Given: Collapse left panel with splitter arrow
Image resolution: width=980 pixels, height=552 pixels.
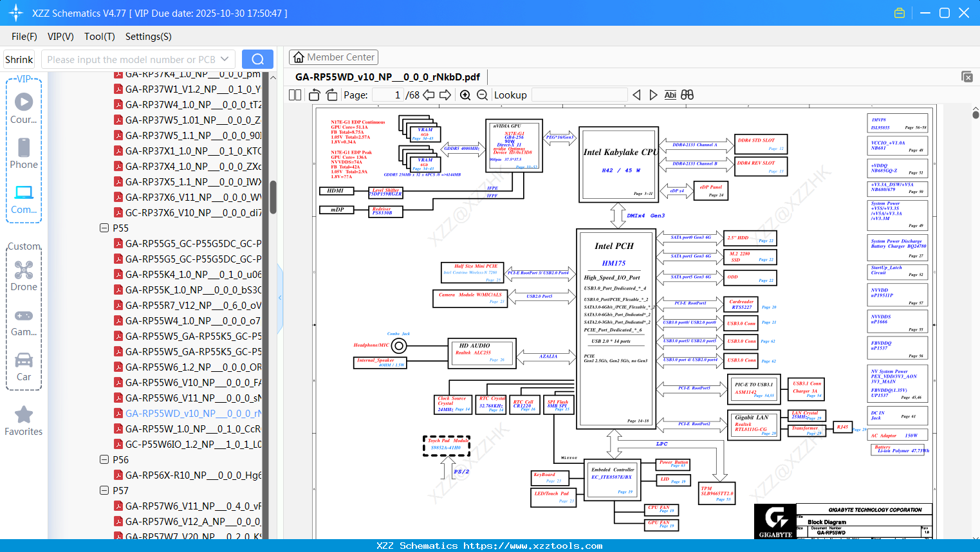Looking at the screenshot, I should pyautogui.click(x=280, y=297).
